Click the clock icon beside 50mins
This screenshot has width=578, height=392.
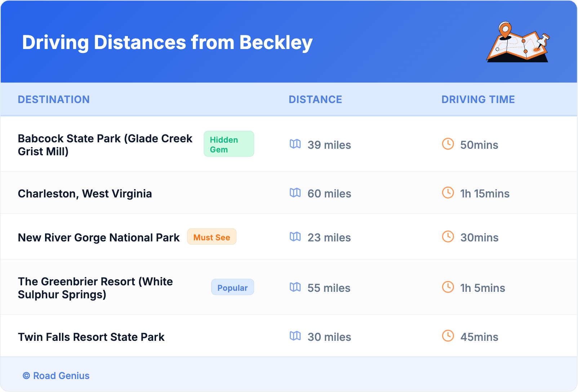[448, 144]
